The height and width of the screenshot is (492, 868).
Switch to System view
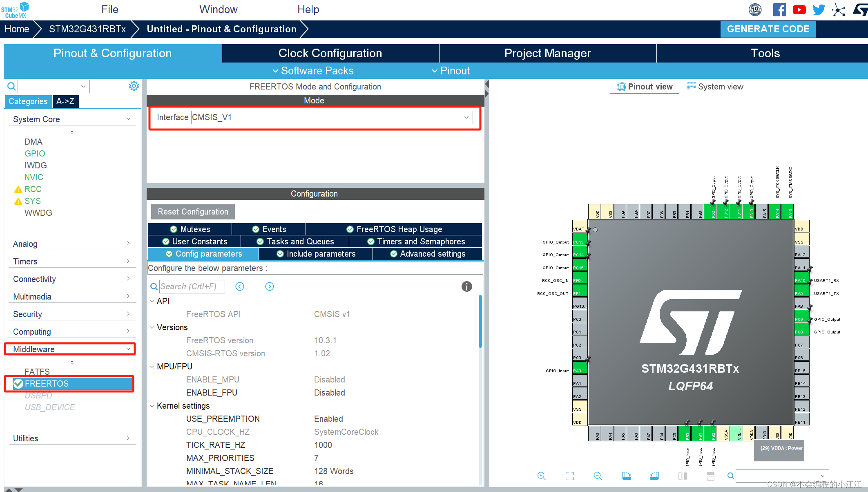coord(715,87)
